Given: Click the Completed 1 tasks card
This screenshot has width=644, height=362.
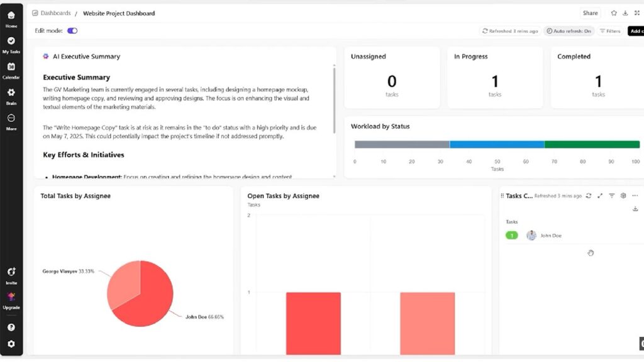Looking at the screenshot, I should [597, 77].
